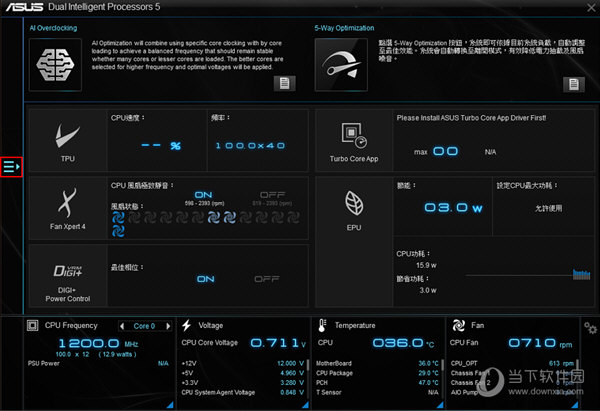The width and height of the screenshot is (600, 411).
Task: Click the CPU power history graph
Action: [x=528, y=275]
